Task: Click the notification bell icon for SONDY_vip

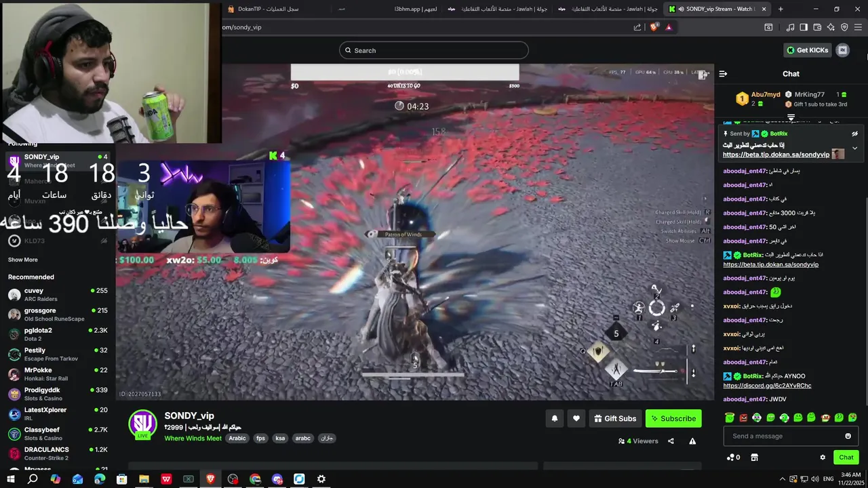Action: (x=554, y=419)
